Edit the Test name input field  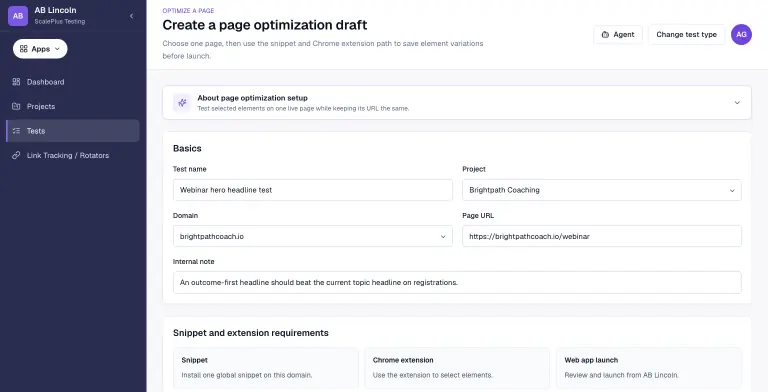pos(312,190)
